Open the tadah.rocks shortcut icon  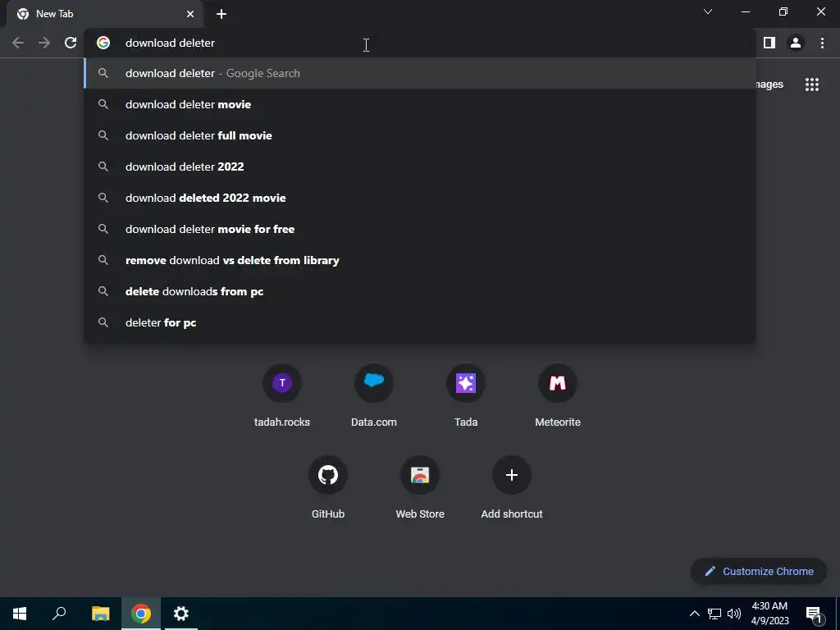tap(282, 383)
